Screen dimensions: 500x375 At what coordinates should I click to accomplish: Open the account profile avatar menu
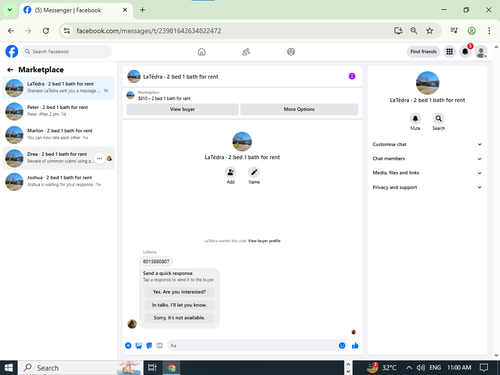pyautogui.click(x=481, y=52)
